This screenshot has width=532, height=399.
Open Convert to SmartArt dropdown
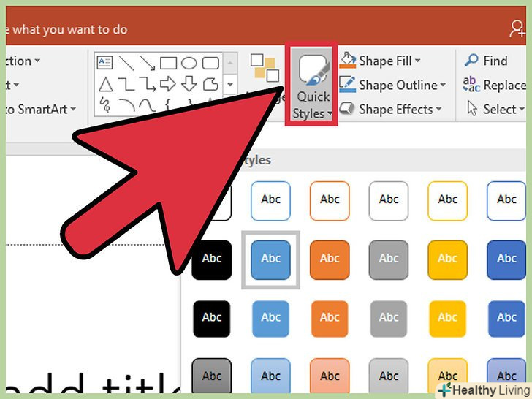click(x=41, y=110)
